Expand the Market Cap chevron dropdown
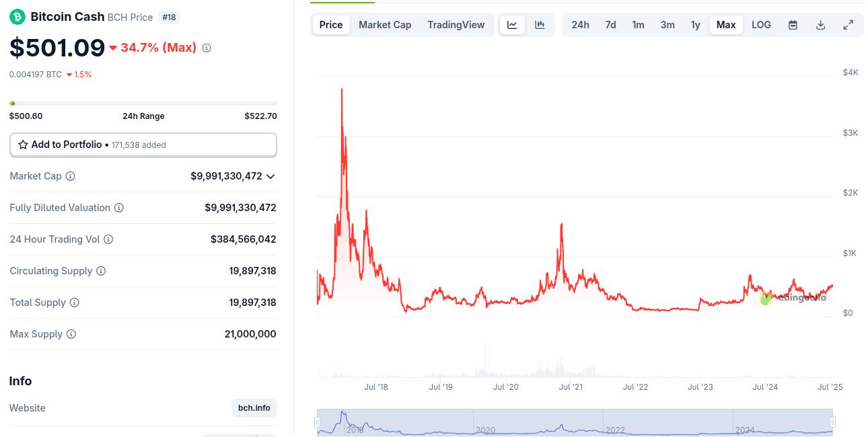 (270, 176)
